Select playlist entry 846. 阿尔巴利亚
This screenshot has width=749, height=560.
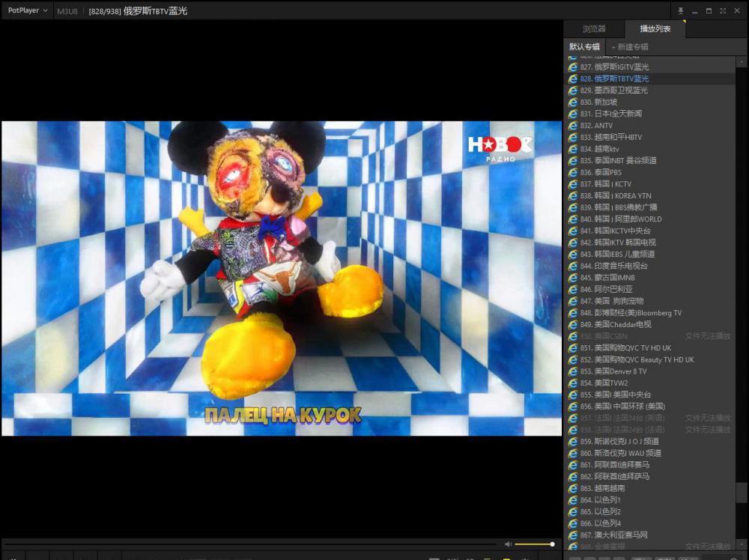650,289
